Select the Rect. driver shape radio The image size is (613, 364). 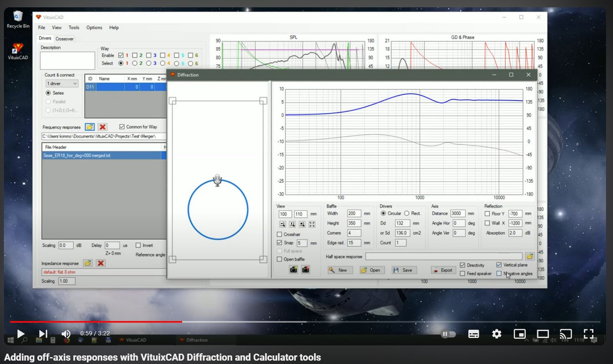point(407,213)
